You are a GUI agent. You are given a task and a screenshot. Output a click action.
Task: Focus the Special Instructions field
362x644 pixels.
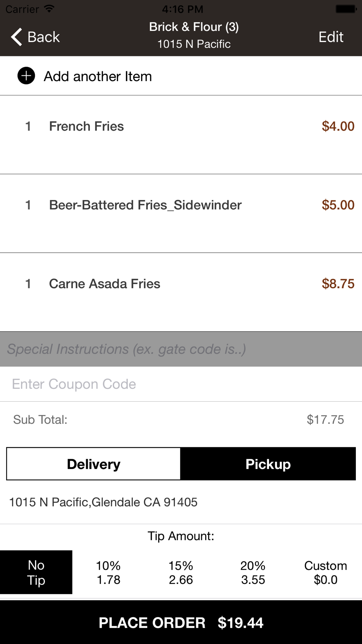click(181, 349)
